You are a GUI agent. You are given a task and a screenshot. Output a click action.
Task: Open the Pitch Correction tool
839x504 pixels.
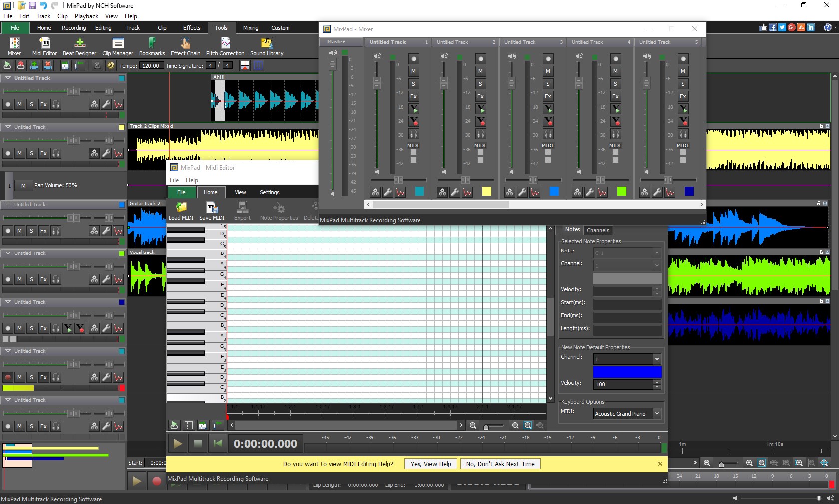coord(225,46)
